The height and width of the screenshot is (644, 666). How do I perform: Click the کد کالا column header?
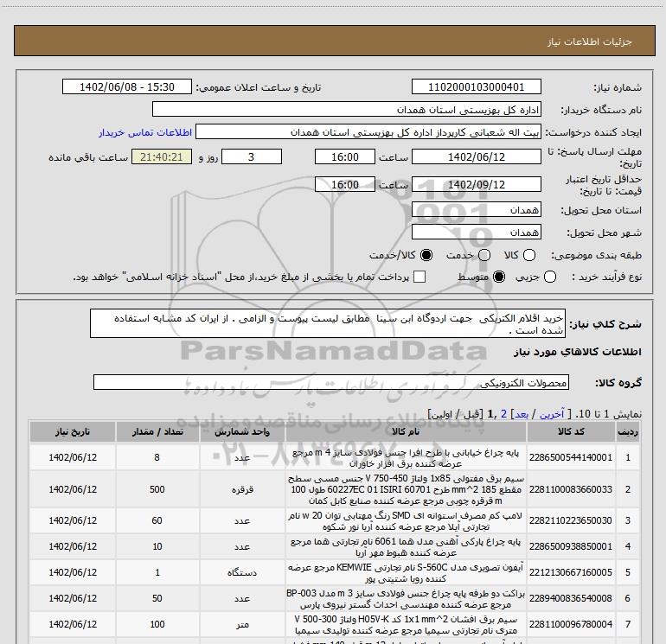click(571, 431)
